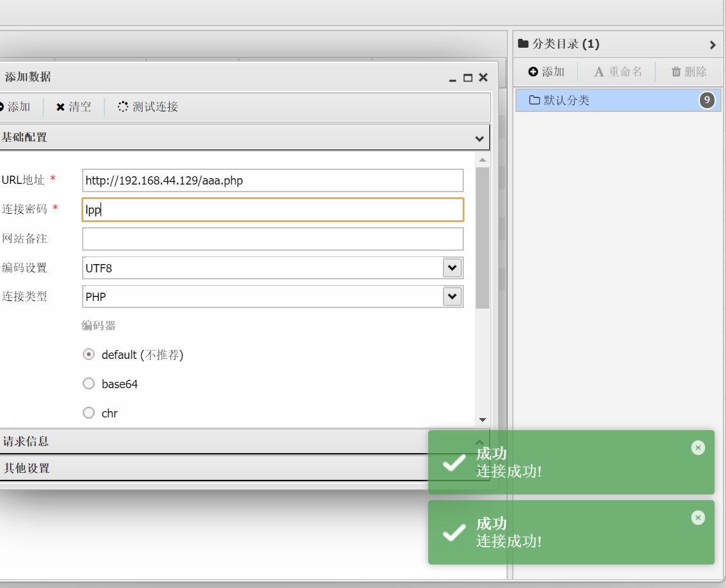The image size is (726, 588).
Task: Collapse the 分类目录 panel with arrow
Action: click(713, 45)
